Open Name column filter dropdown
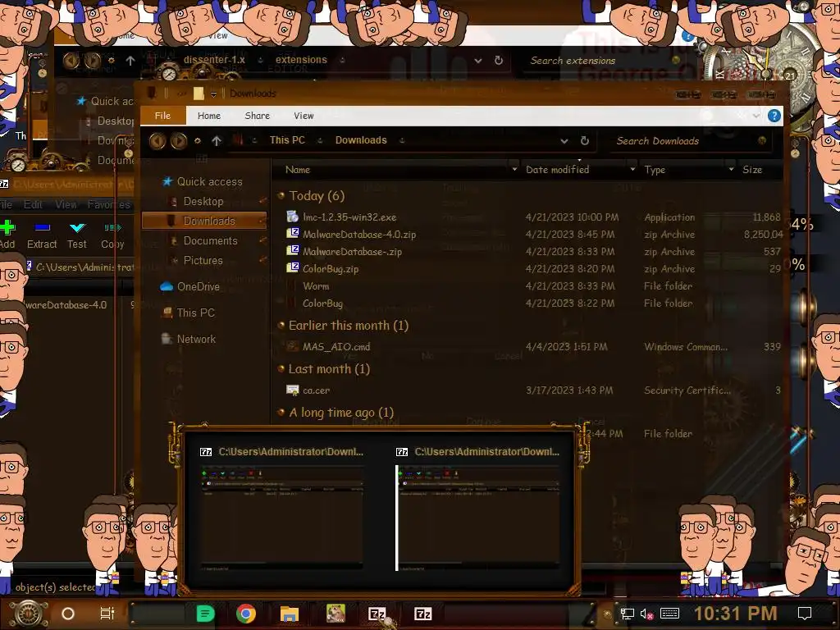Image resolution: width=840 pixels, height=630 pixels. click(514, 170)
